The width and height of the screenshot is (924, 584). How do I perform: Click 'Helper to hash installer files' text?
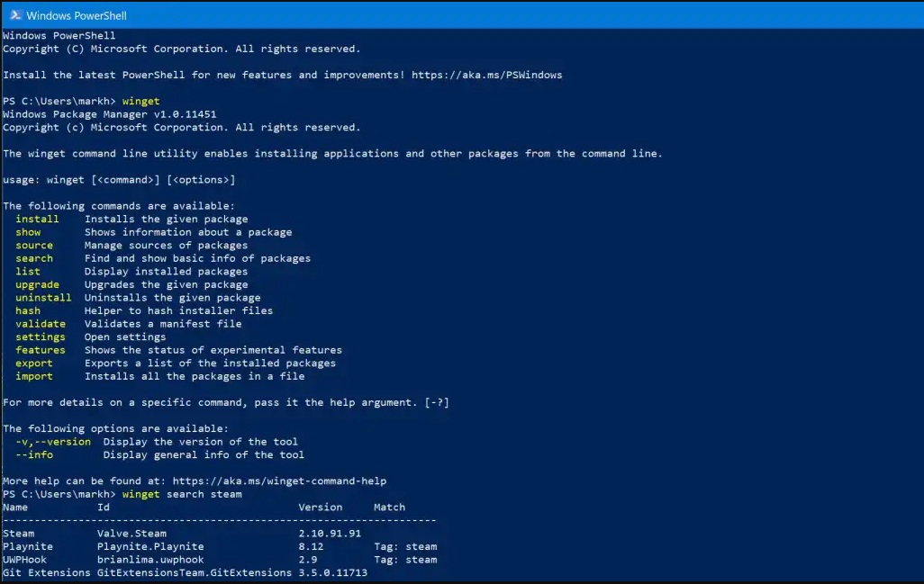[x=178, y=310]
